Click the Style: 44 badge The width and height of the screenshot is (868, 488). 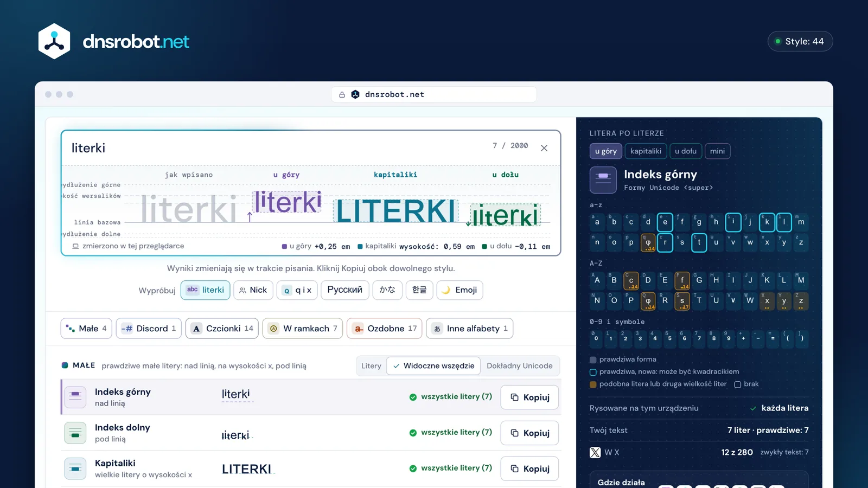point(800,41)
